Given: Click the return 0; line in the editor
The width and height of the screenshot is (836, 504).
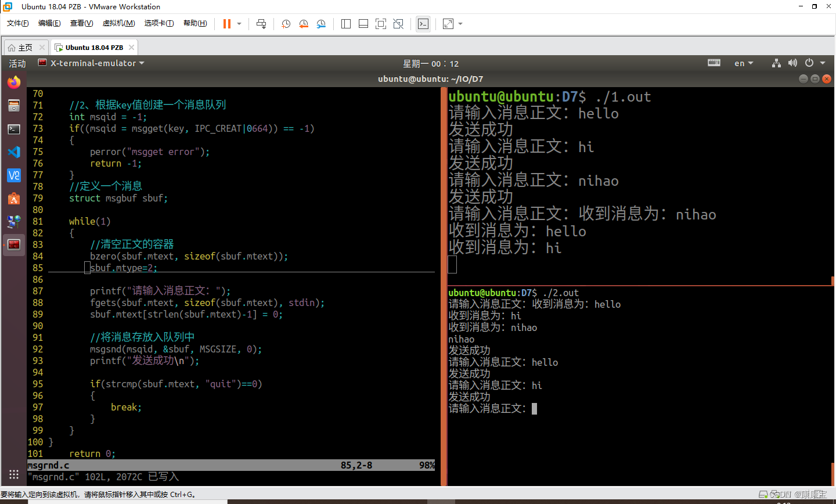Looking at the screenshot, I should [92, 453].
